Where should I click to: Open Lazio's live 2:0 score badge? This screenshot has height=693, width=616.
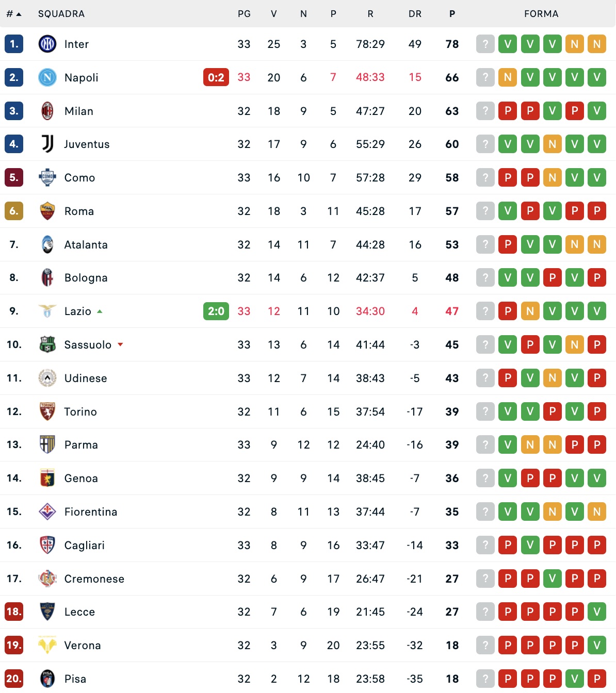[216, 311]
